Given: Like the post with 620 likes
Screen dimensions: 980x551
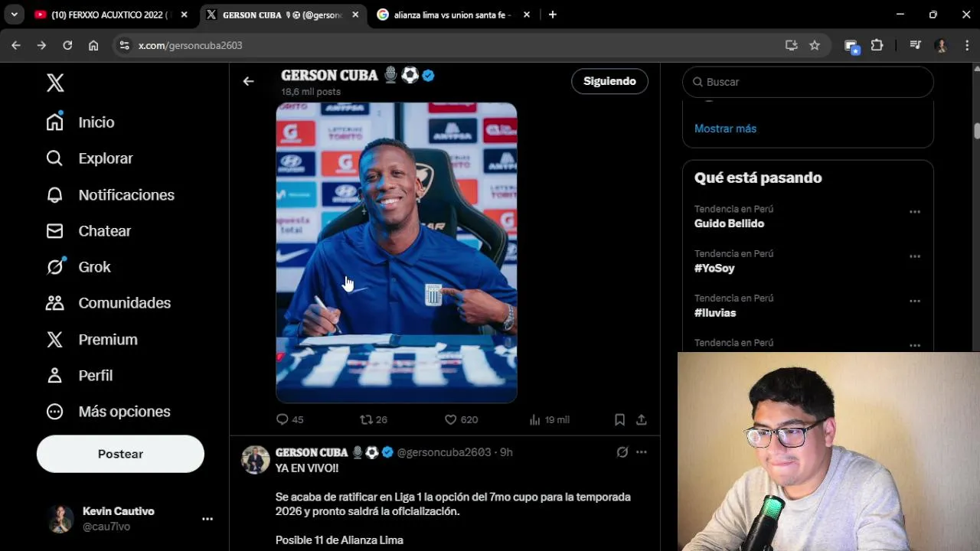Looking at the screenshot, I should 461,419.
